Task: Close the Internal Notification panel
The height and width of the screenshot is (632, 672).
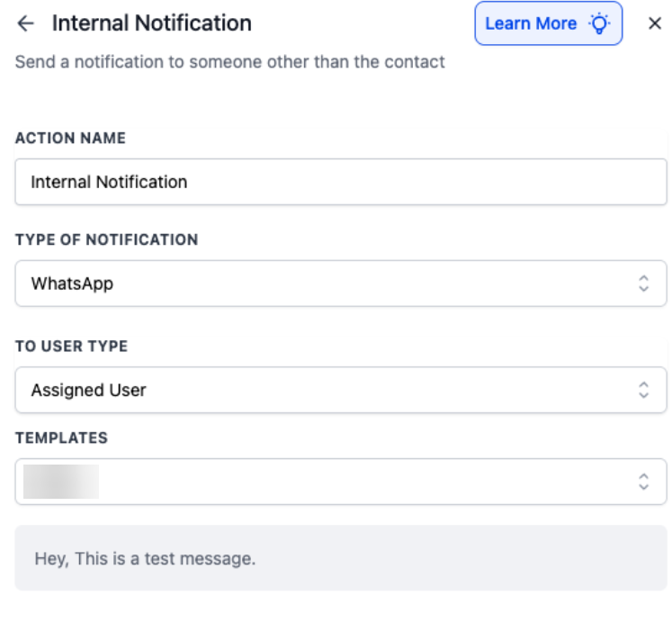Action: (655, 23)
